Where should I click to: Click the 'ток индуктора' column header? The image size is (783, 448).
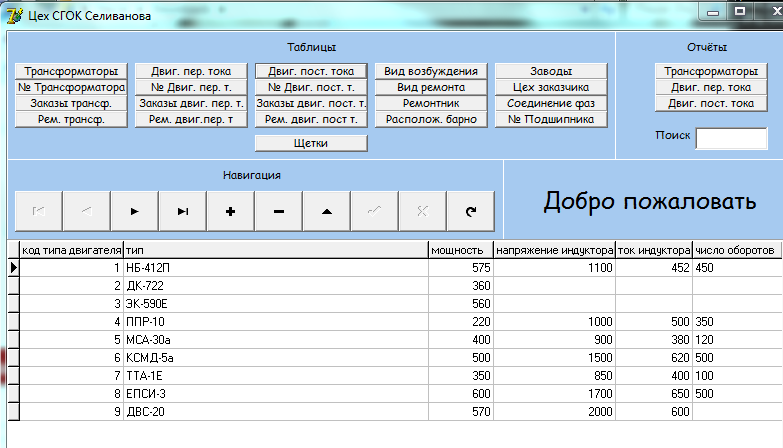click(654, 250)
